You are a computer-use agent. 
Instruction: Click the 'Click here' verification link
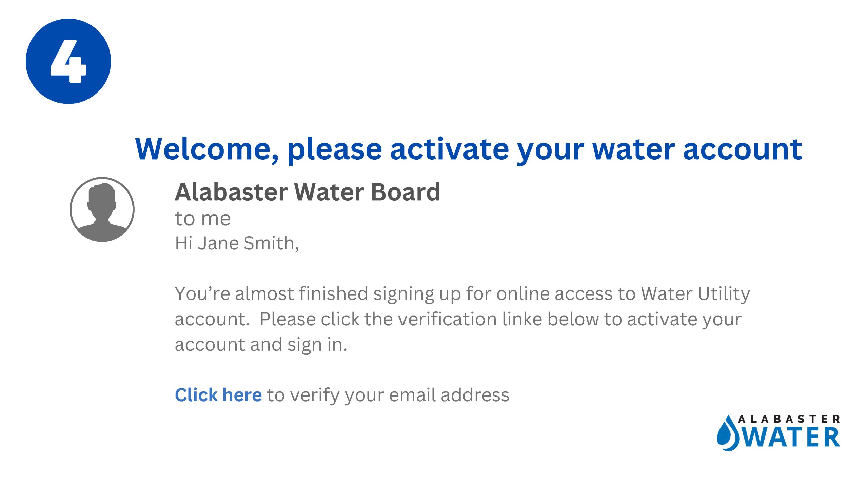click(218, 395)
